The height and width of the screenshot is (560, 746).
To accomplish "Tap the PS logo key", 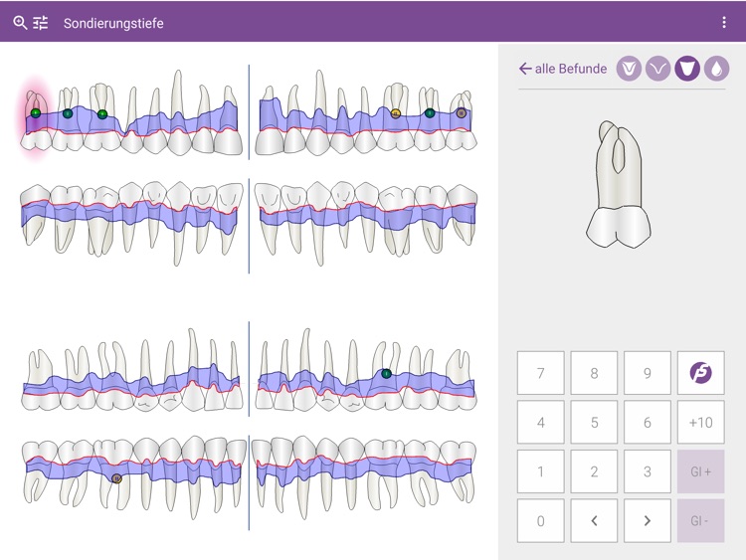I will [x=701, y=373].
